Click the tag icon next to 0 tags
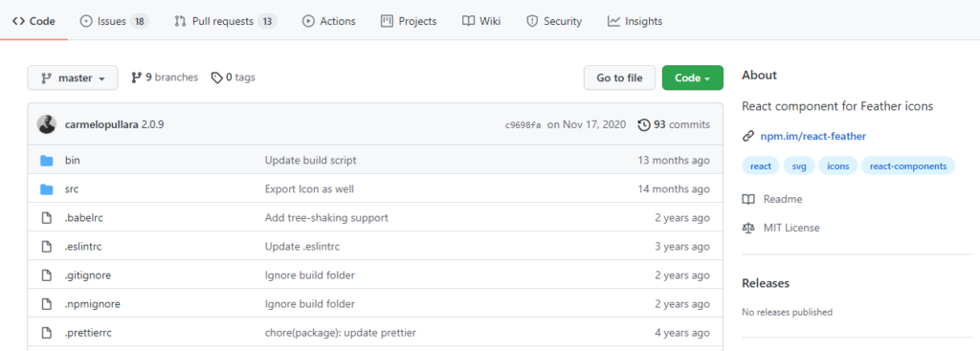This screenshot has width=980, height=351. point(217,78)
